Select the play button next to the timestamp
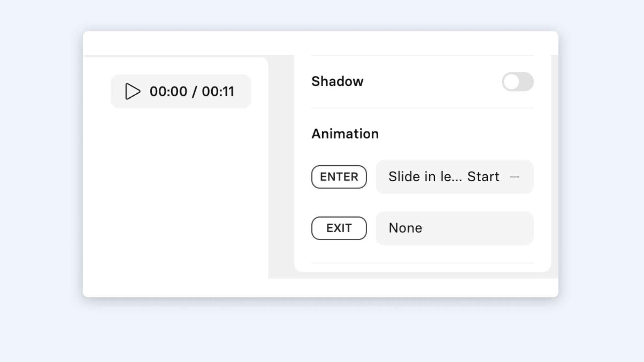 [132, 91]
